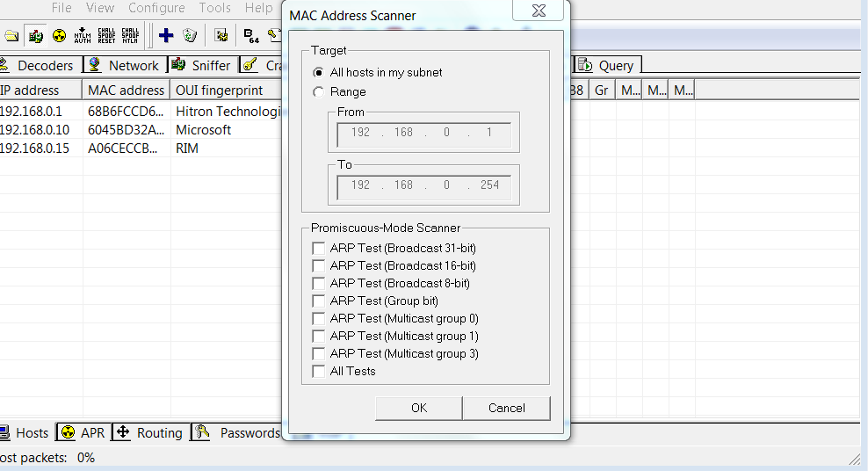
Task: Click the CHALL SPOOF NTLM toolbar icon
Action: tap(130, 36)
